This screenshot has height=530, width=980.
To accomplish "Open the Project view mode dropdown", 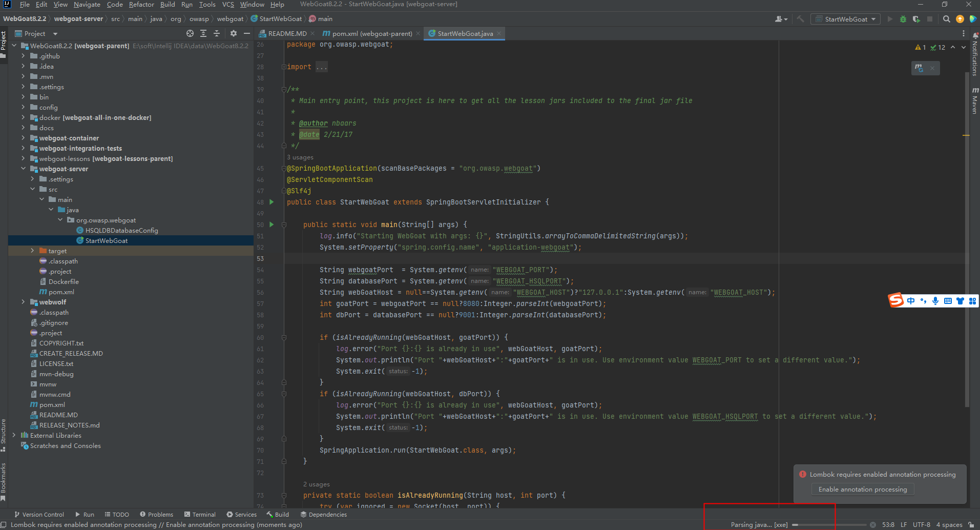I will [36, 33].
